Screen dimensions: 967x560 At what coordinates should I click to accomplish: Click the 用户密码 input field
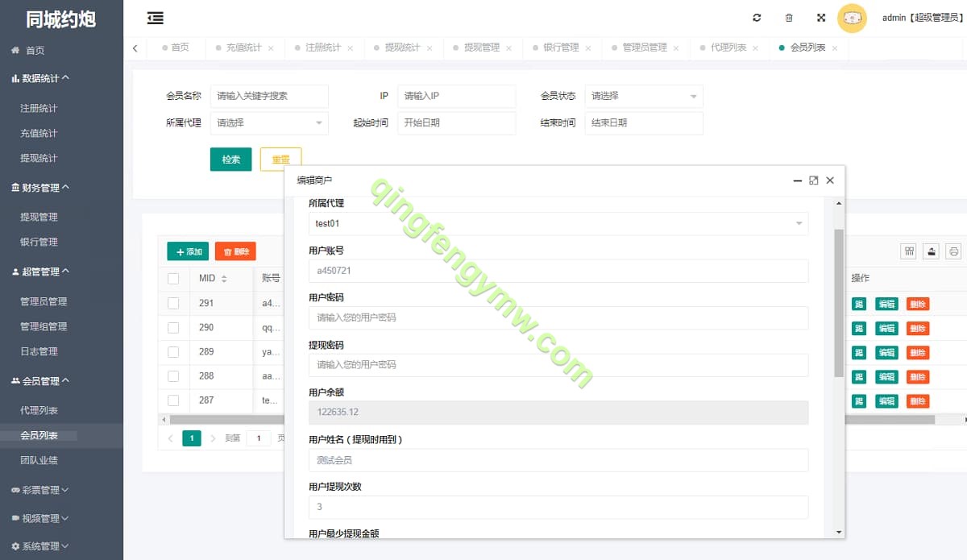pos(558,317)
